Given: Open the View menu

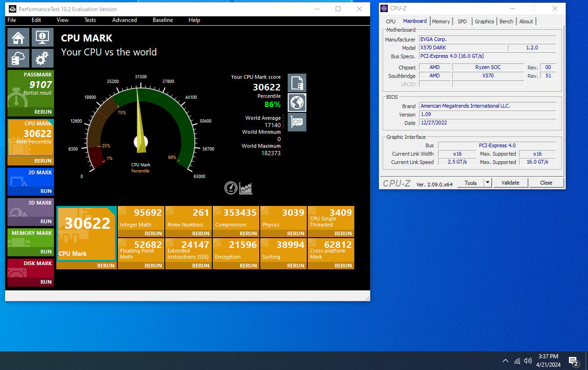Looking at the screenshot, I should pyautogui.click(x=62, y=20).
